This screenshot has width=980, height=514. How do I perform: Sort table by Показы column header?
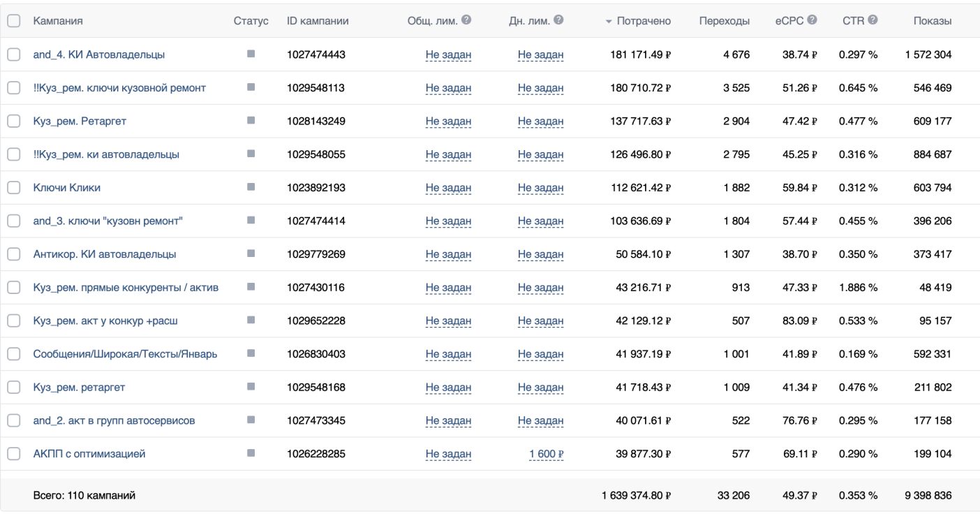[933, 22]
